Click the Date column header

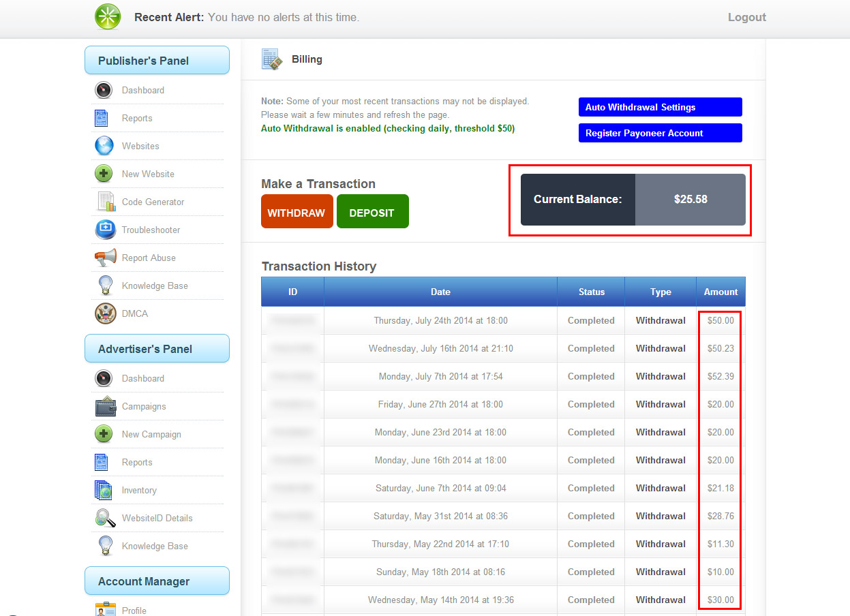pos(440,292)
